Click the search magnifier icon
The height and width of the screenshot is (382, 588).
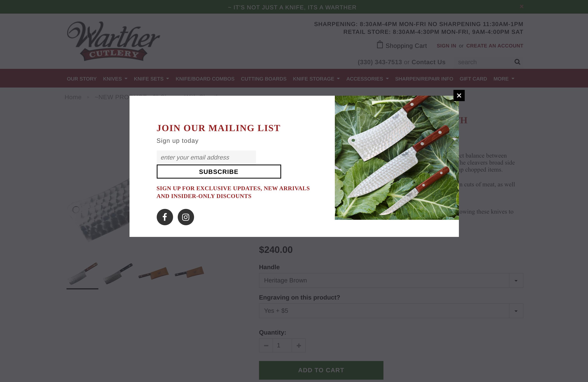(517, 62)
